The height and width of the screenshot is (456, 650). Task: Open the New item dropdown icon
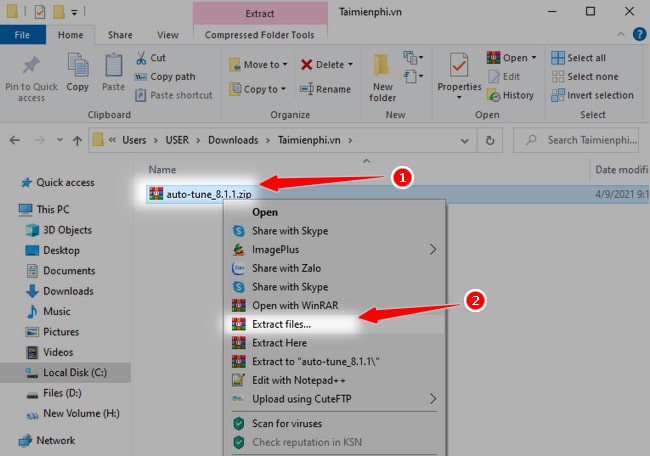pyautogui.click(x=413, y=58)
